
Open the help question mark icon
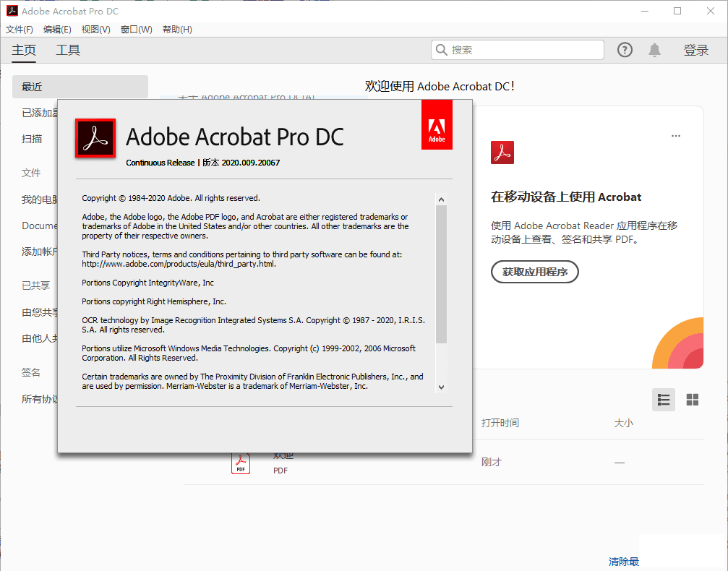[625, 50]
